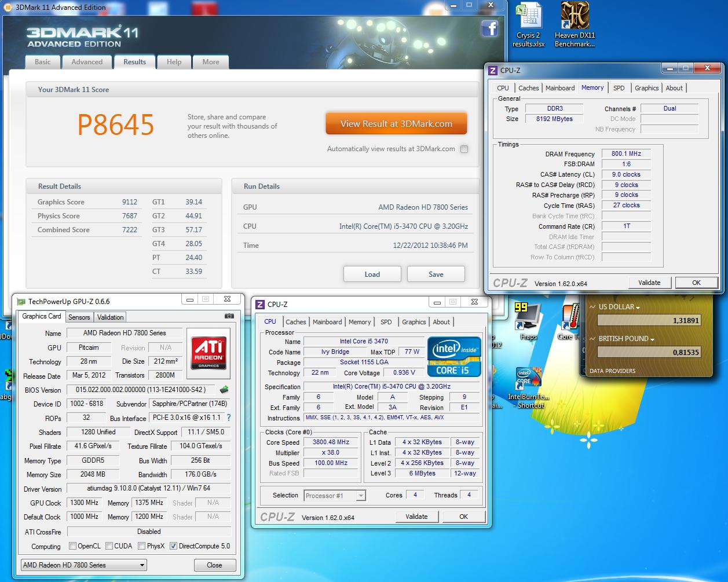Click OK in lower CPU-Z window
Image resolution: width=728 pixels, height=582 pixels.
pos(463,517)
